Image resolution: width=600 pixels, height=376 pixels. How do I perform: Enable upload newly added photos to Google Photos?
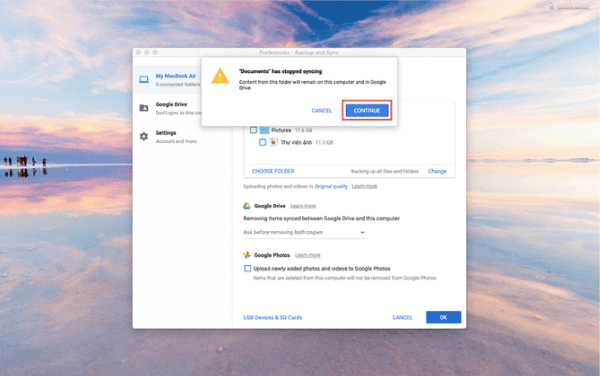248,269
